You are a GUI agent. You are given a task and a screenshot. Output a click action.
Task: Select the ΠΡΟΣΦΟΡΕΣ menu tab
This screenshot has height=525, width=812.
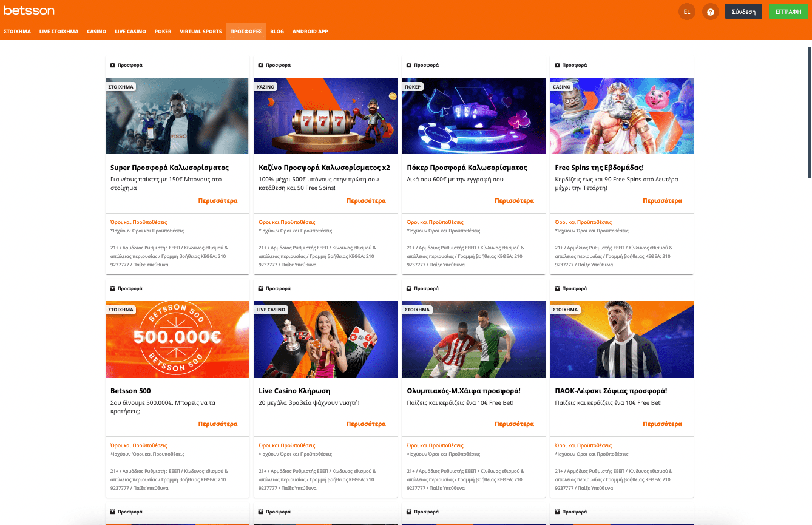(246, 32)
